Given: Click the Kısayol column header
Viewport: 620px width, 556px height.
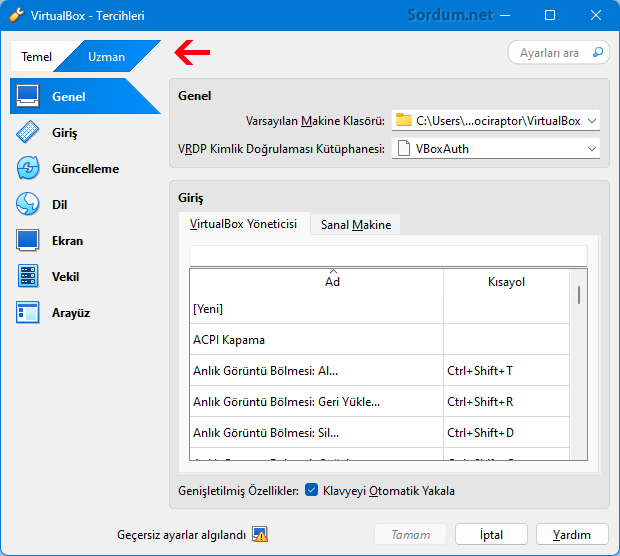Looking at the screenshot, I should [506, 281].
